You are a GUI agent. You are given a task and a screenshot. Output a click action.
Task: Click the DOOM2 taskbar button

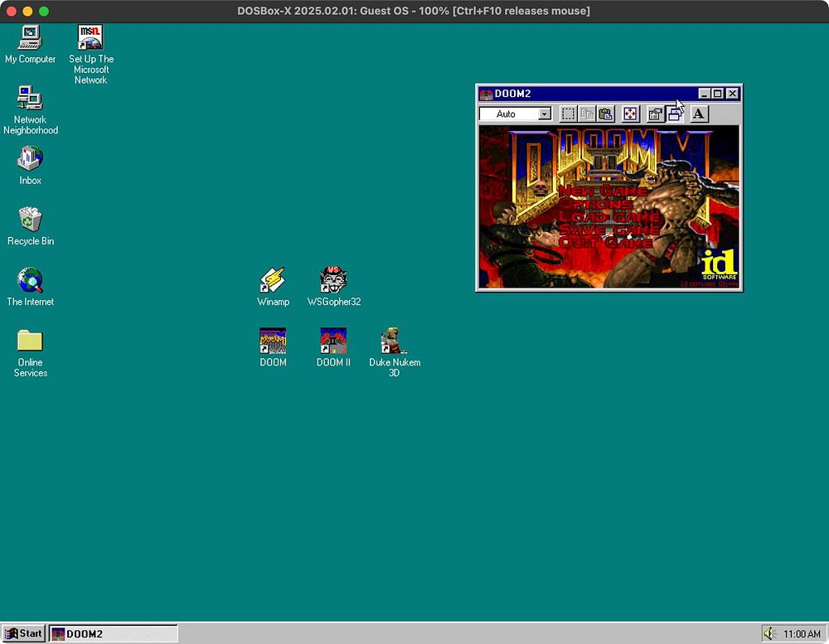coord(114,633)
